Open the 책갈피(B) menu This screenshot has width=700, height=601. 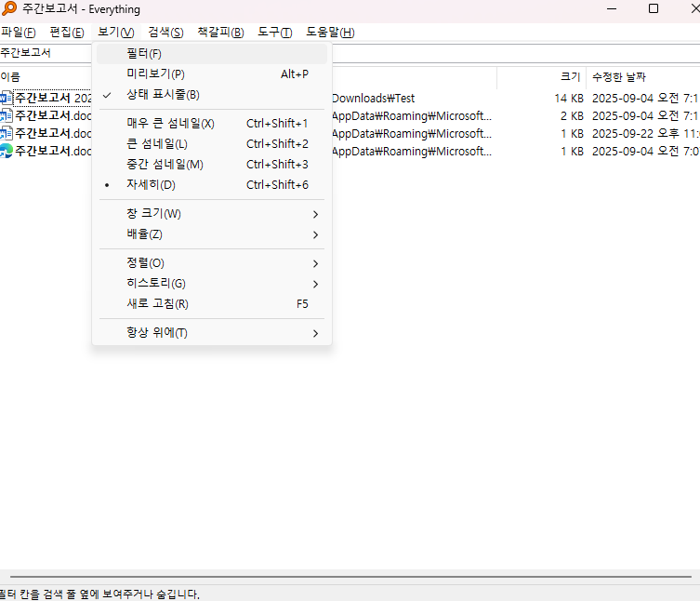[220, 33]
